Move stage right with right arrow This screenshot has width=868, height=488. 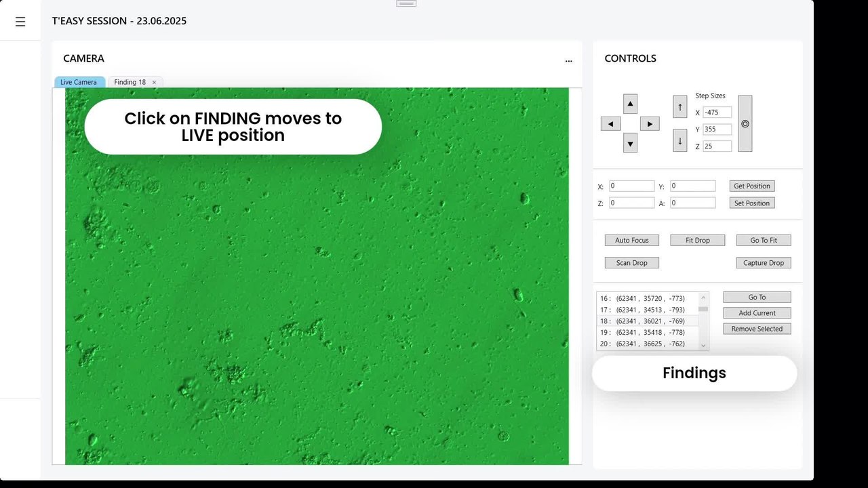[x=650, y=124]
